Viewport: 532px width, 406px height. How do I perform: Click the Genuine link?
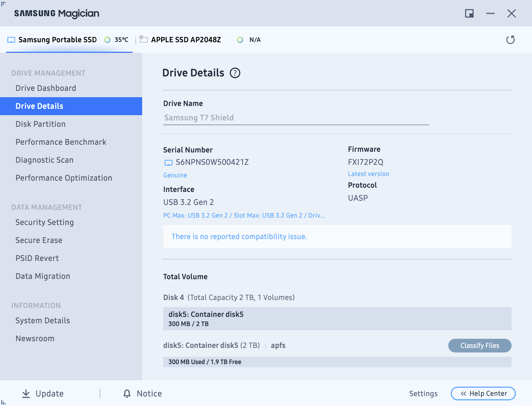[x=175, y=175]
